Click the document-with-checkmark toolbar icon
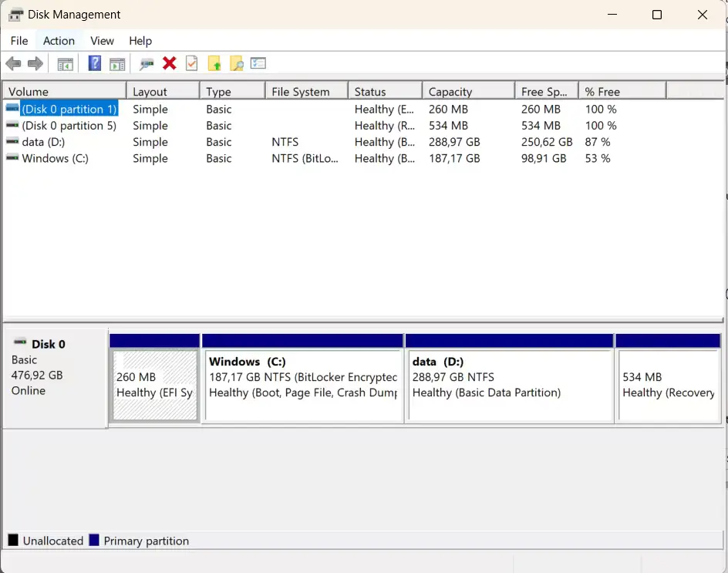 (x=191, y=63)
